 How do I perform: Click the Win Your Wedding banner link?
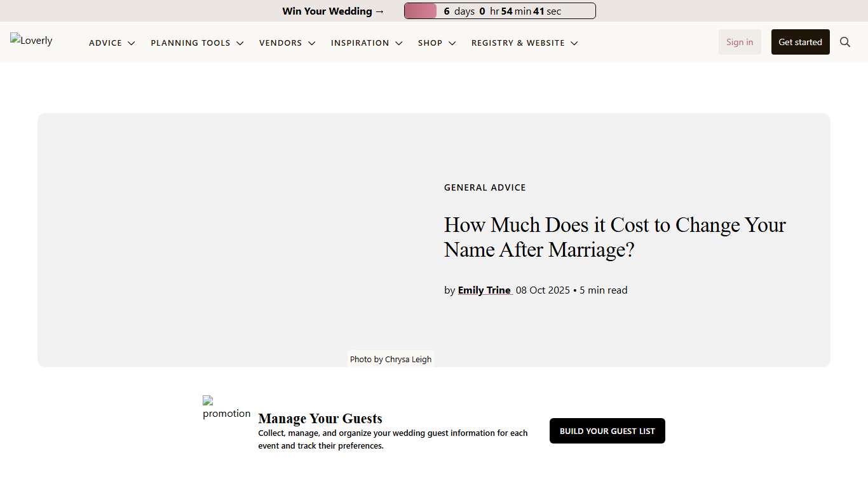point(332,11)
